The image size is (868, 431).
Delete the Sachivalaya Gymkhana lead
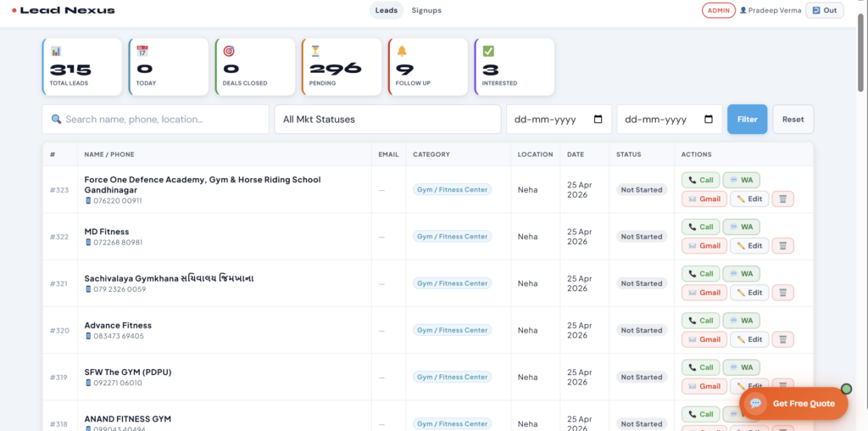pyautogui.click(x=782, y=293)
